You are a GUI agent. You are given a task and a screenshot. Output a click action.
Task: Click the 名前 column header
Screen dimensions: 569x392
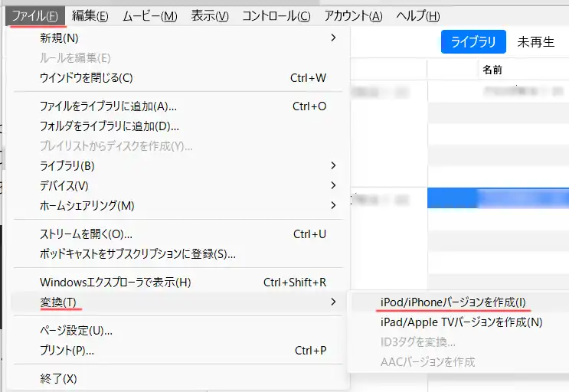(492, 70)
